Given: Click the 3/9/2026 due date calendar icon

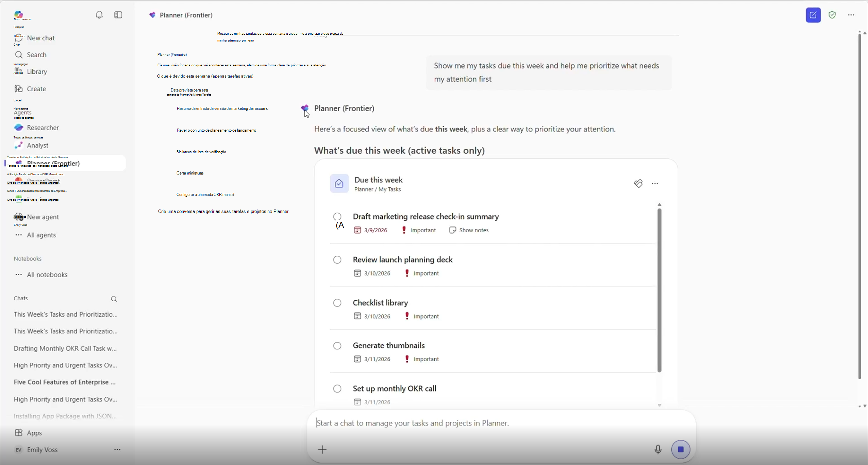Looking at the screenshot, I should click(357, 230).
